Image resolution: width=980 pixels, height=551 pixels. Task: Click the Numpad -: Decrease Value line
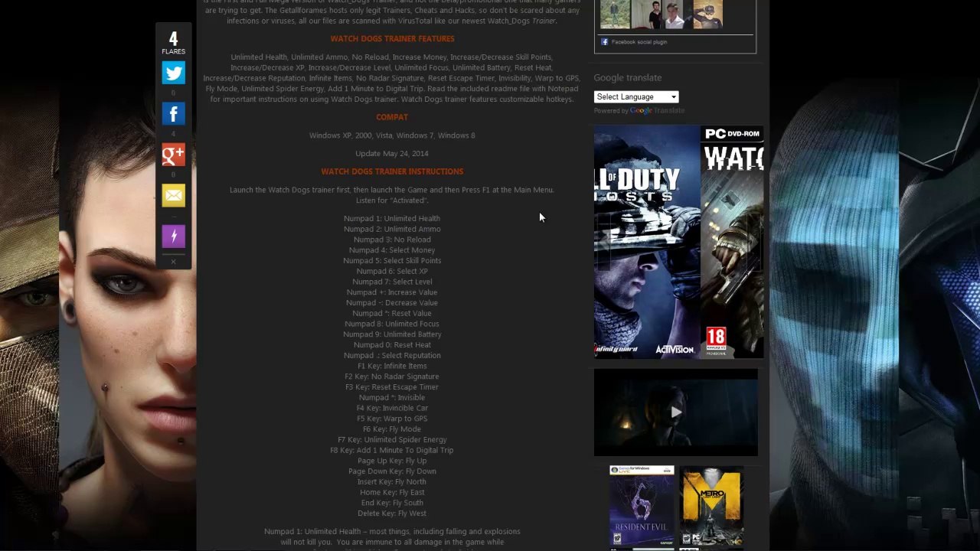pyautogui.click(x=392, y=303)
